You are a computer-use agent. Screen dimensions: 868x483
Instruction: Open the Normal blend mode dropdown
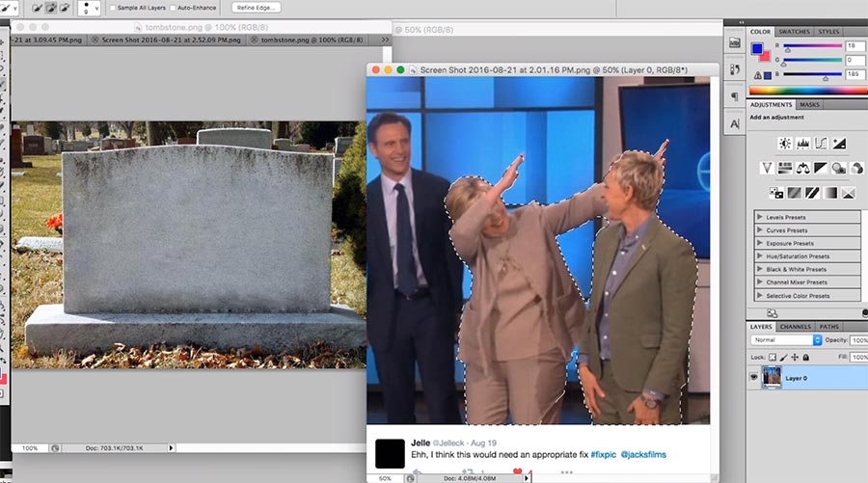coord(787,340)
